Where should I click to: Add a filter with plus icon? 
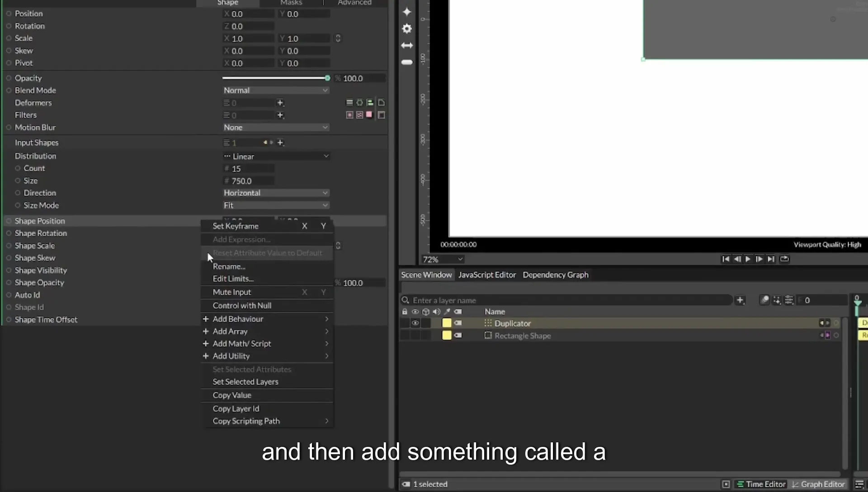(280, 115)
